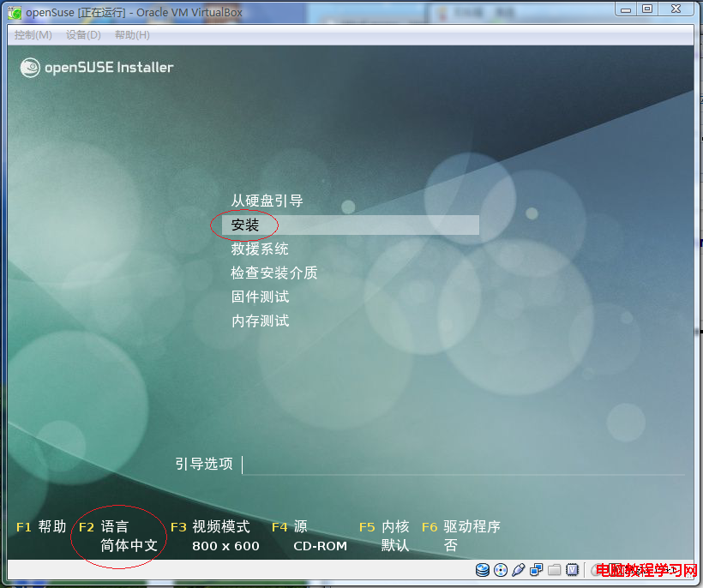
Task: Open the F3 视频模式 resolution selector
Action: pos(215,536)
